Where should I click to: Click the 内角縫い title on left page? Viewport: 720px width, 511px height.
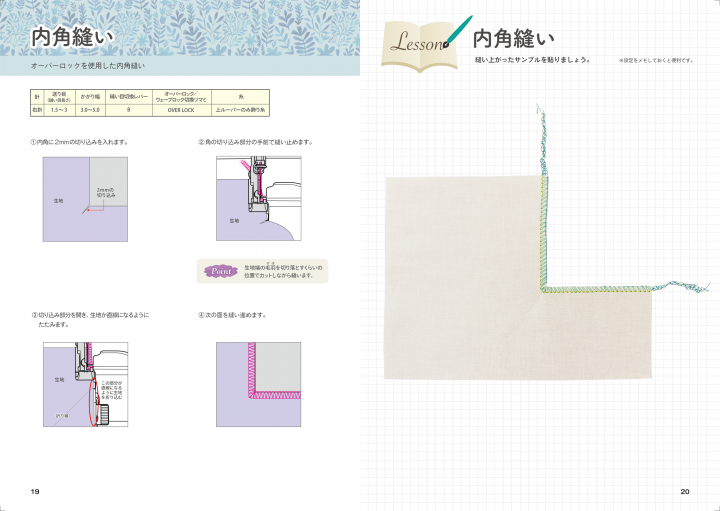pos(72,38)
